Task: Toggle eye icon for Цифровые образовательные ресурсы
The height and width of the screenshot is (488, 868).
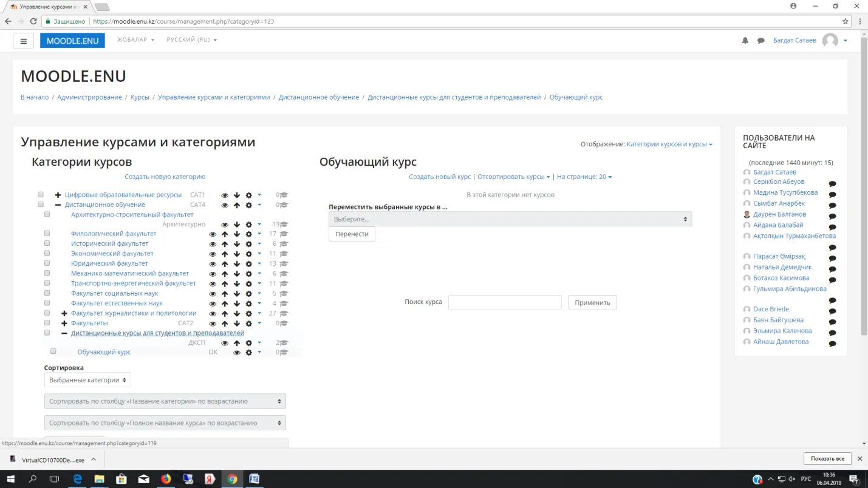Action: tap(225, 195)
